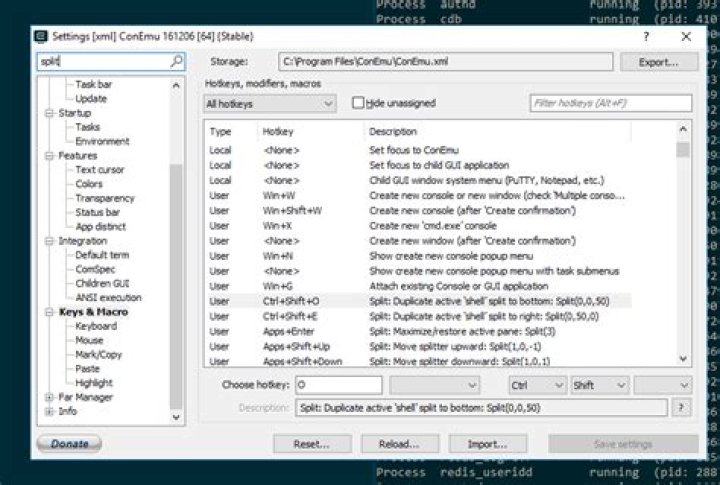720x485 pixels.
Task: Open the empty key list dropdown beside Choose hotkey
Action: click(434, 385)
